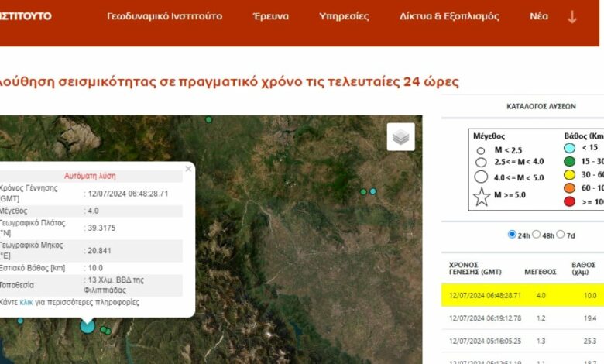The height and width of the screenshot is (364, 604).
Task: Click ΚΑΤΑΛΟΓΟΣ ΛΥΣΕΩΝ header
Action: pyautogui.click(x=541, y=106)
